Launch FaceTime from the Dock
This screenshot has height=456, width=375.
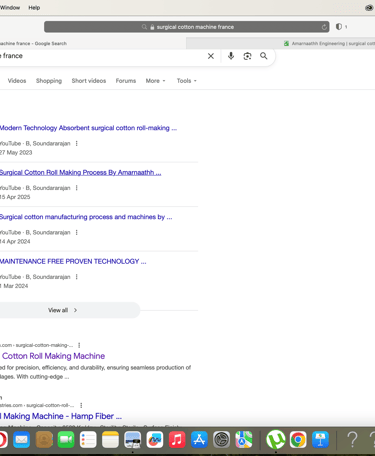66,440
